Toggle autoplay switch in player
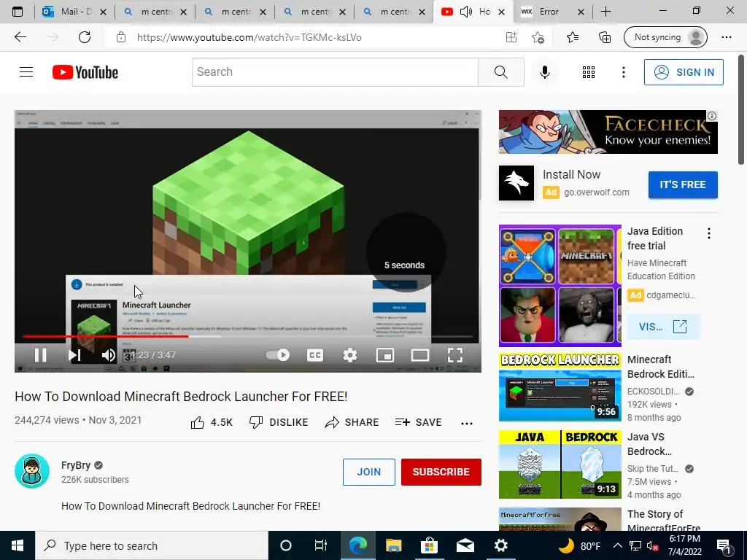The width and height of the screenshot is (747, 560). click(278, 355)
